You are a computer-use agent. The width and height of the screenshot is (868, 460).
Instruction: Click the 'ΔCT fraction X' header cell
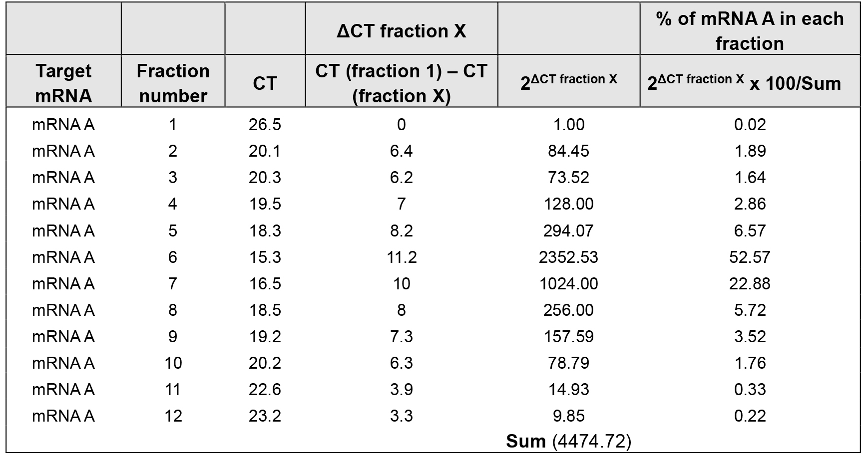point(401,31)
